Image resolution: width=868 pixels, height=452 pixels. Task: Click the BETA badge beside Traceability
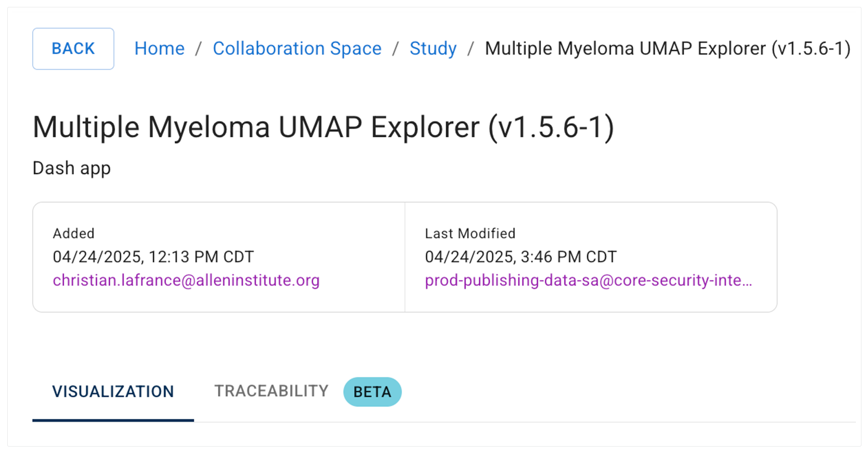click(x=372, y=392)
